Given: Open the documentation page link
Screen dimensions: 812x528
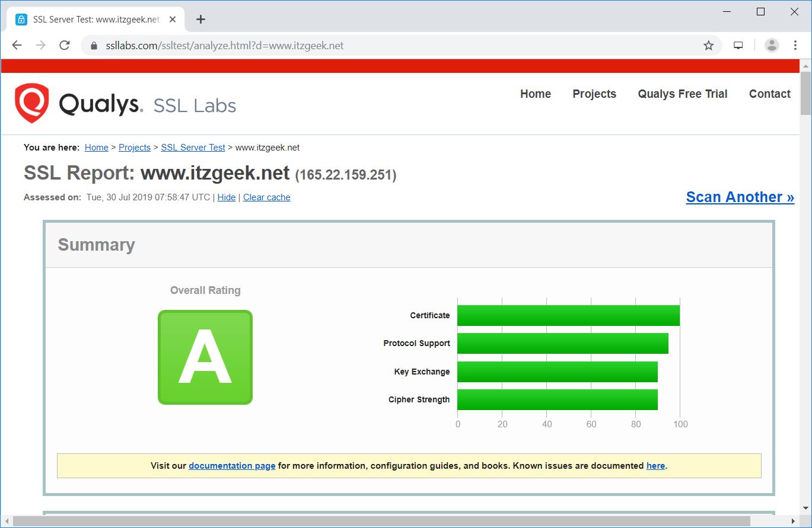Looking at the screenshot, I should (x=231, y=466).
